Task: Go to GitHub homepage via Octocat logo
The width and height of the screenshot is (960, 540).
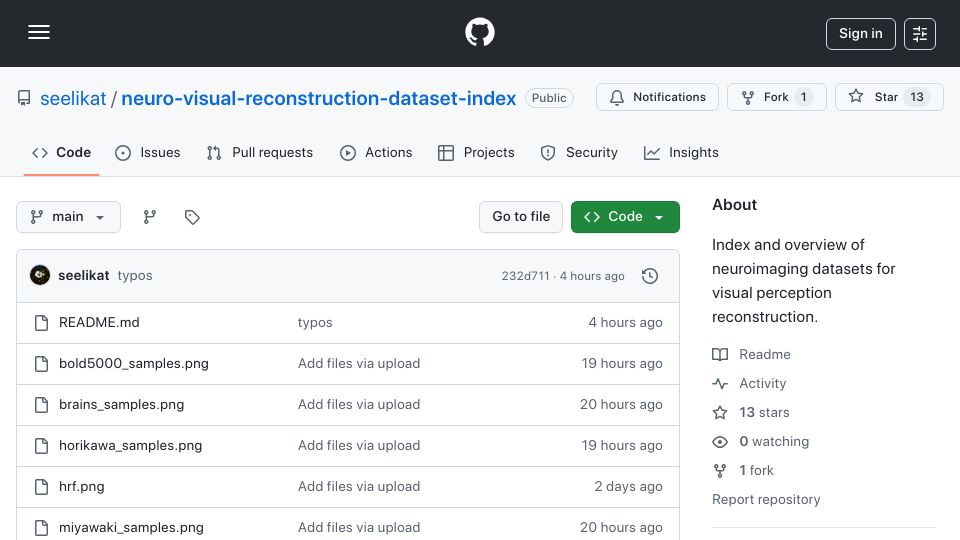Action: pos(479,32)
